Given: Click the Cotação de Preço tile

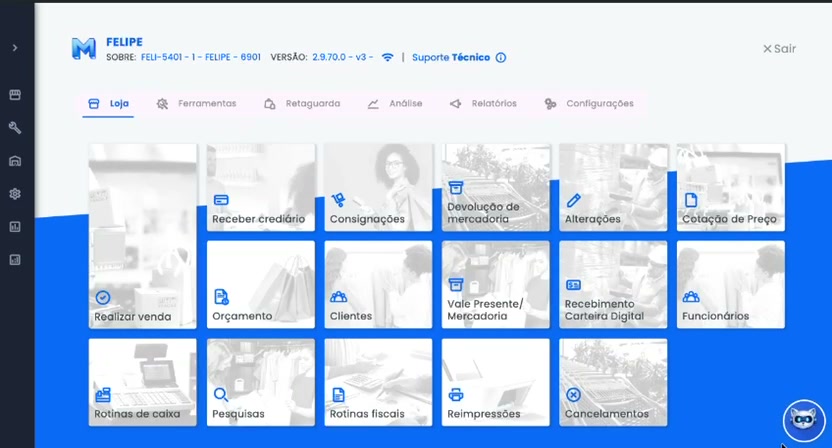Looking at the screenshot, I should pos(730,187).
